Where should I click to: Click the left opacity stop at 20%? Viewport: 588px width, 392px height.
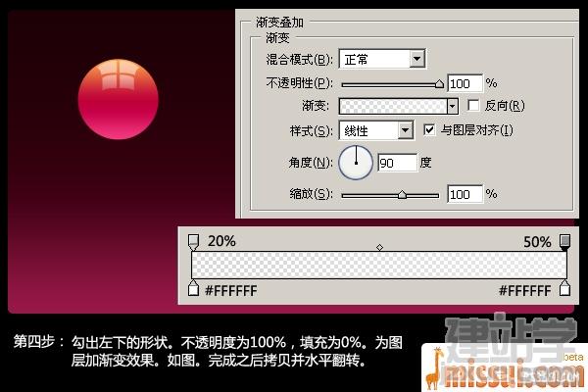[x=193, y=242]
